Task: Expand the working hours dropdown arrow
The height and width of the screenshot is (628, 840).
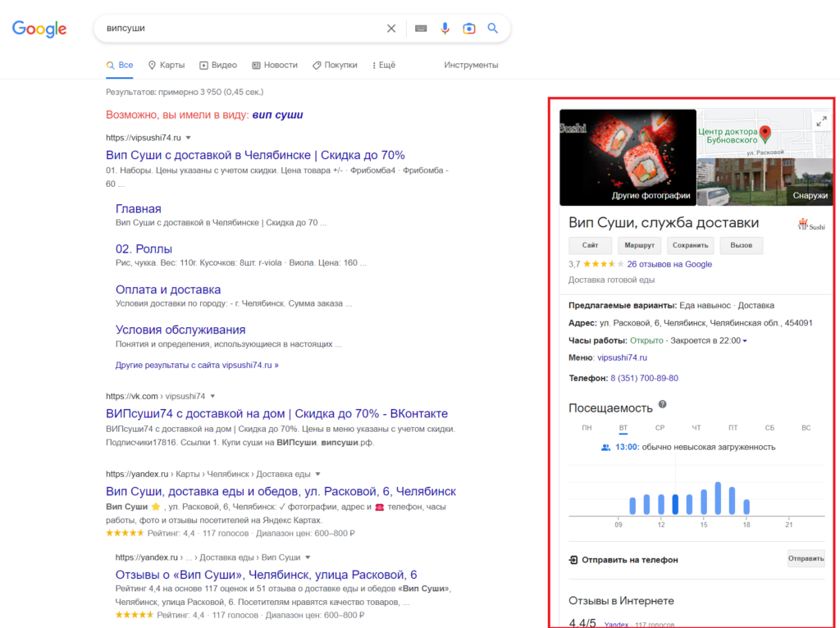Action: (x=745, y=341)
